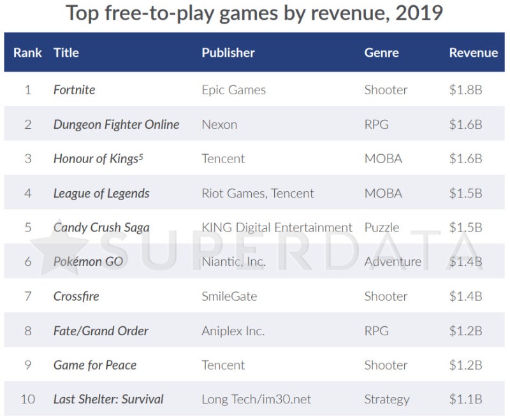Click the Game for Peace title
510x420 pixels.
pos(95,365)
